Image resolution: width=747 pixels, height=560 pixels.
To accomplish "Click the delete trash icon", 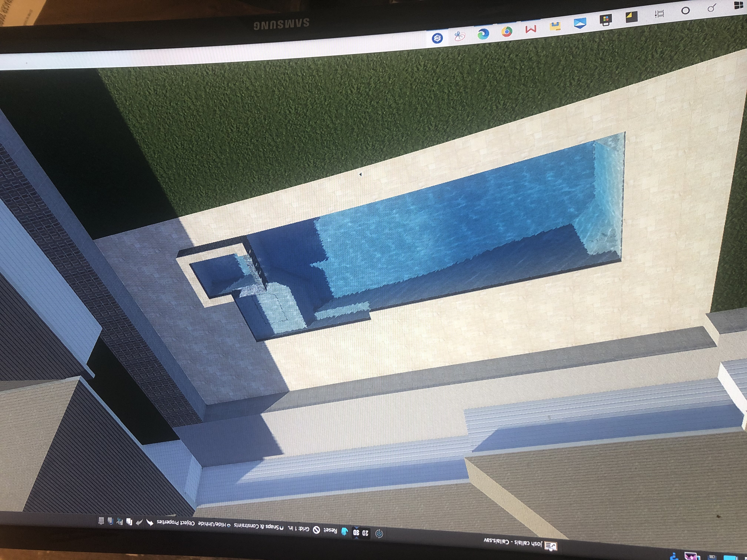I will coord(101,521).
